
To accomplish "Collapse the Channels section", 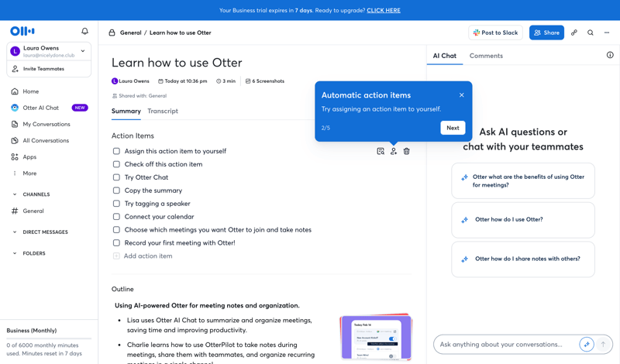I will pos(15,194).
